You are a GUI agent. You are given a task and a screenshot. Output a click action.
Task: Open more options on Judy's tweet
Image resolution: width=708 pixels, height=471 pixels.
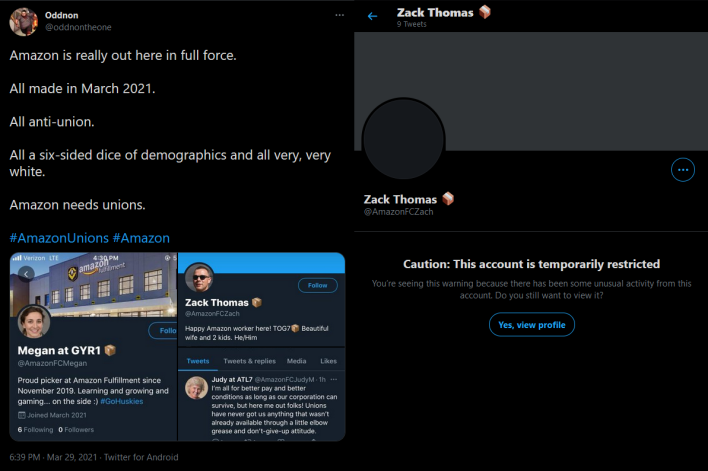click(x=334, y=379)
